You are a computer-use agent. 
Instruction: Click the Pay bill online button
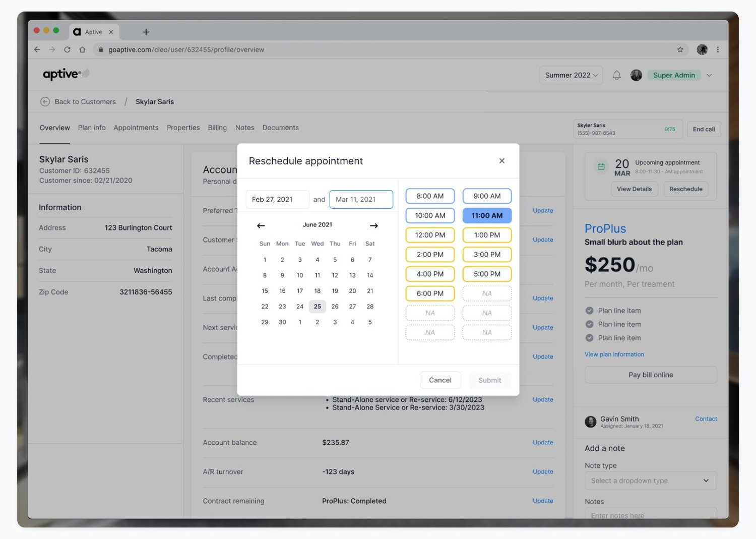coord(651,375)
